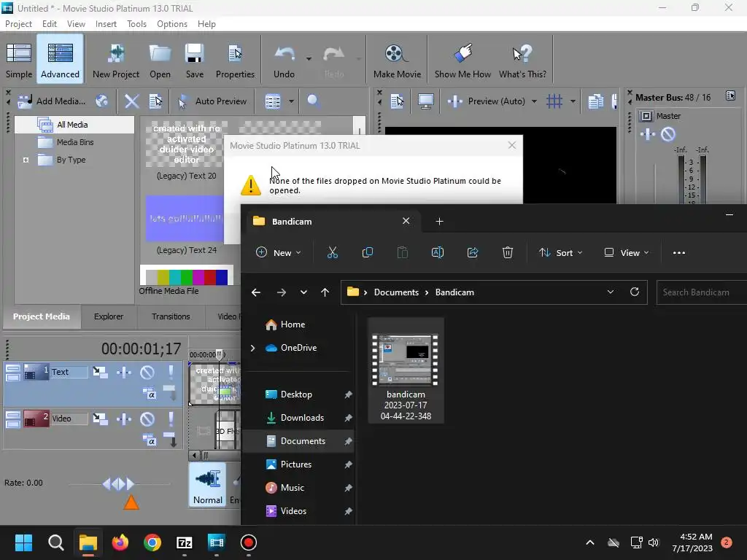Toggle Auto Preview in Project Media
Image resolution: width=747 pixels, height=560 pixels.
click(212, 101)
